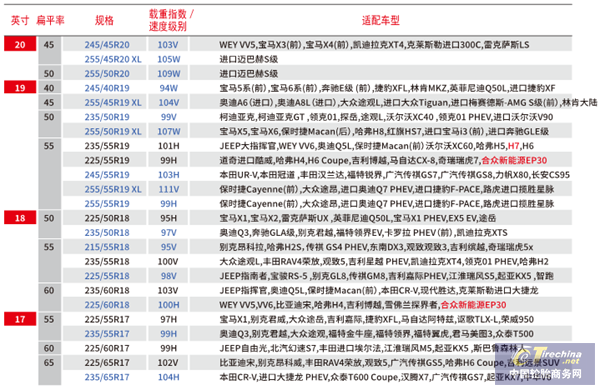Click spec 235/55R19
The height and width of the screenshot is (390, 600).
[107, 146]
